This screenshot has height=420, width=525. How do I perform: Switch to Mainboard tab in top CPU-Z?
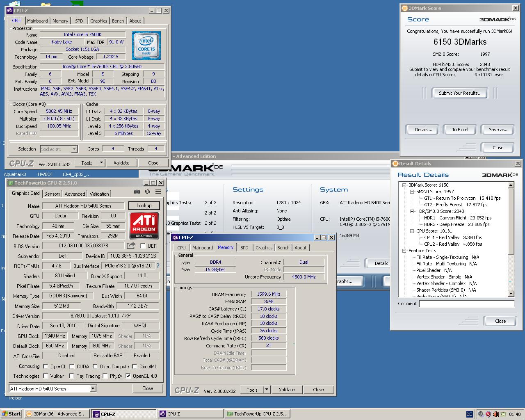[38, 21]
